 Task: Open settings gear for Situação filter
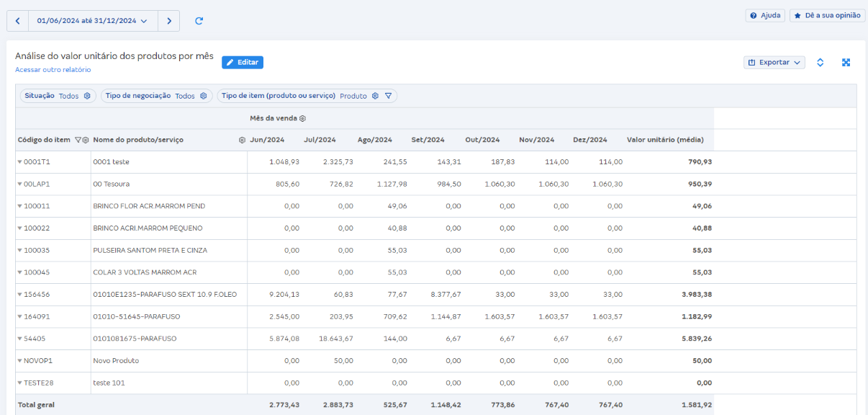[87, 96]
